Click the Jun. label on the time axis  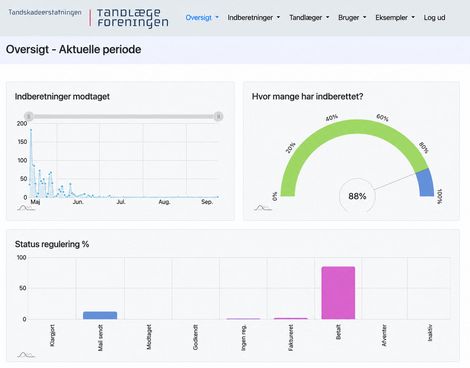point(78,202)
